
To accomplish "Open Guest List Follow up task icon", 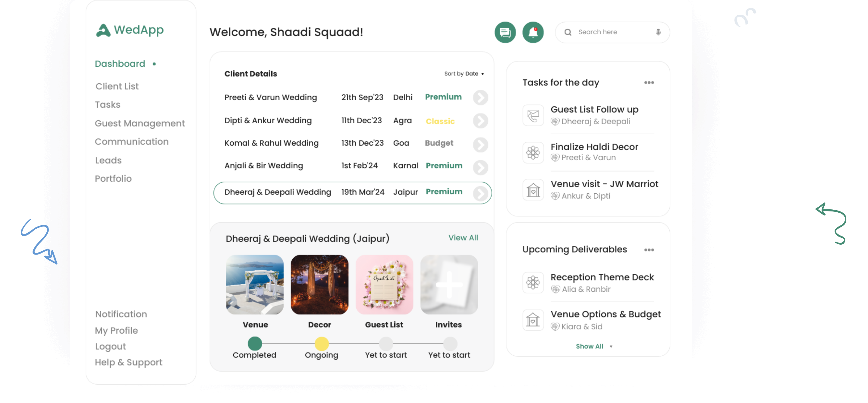I will (x=533, y=115).
